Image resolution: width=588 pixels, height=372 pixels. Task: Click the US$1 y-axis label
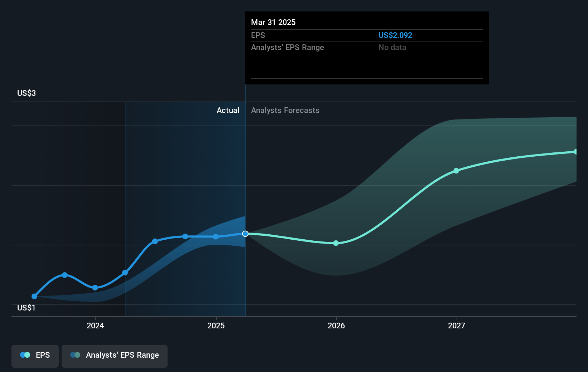coord(26,308)
